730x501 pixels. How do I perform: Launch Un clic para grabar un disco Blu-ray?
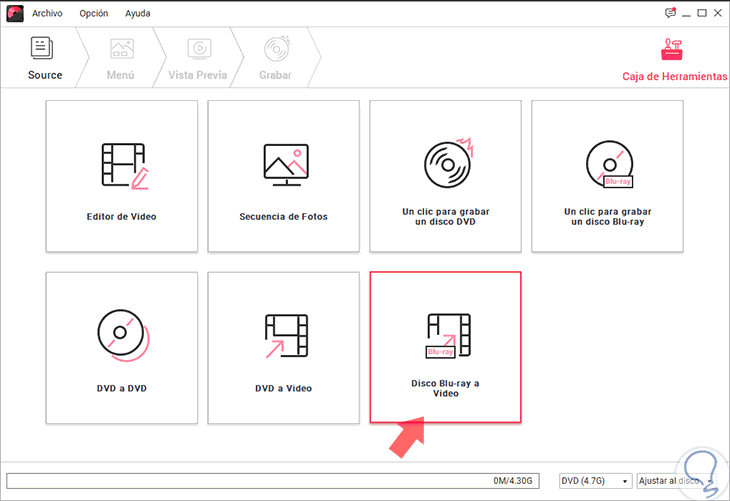pos(608,176)
